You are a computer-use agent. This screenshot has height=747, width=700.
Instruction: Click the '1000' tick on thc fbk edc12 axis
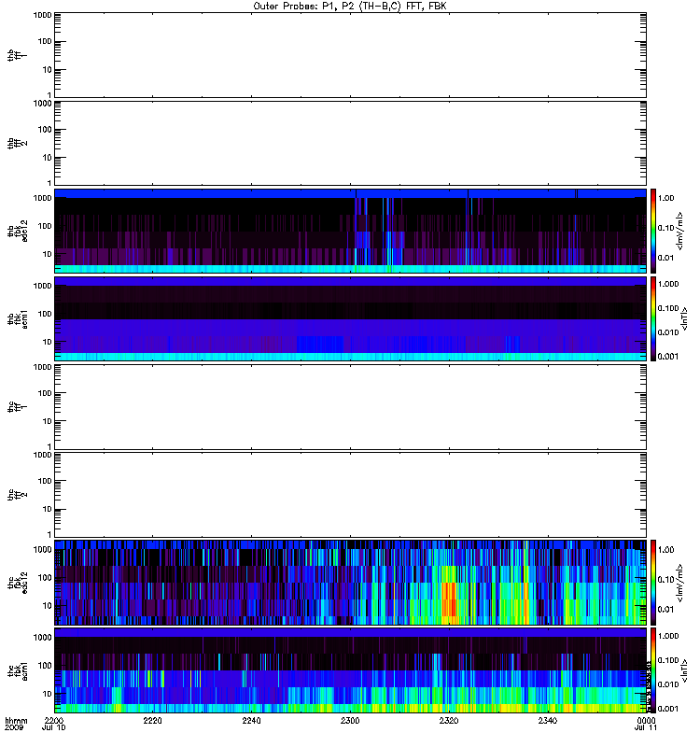(x=42, y=549)
